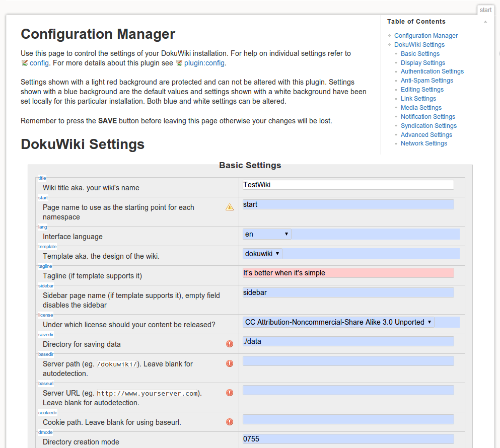Image resolution: width=500 pixels, height=448 pixels.
Task: Click the red danger icon beside basedir server path
Action: pos(230,363)
